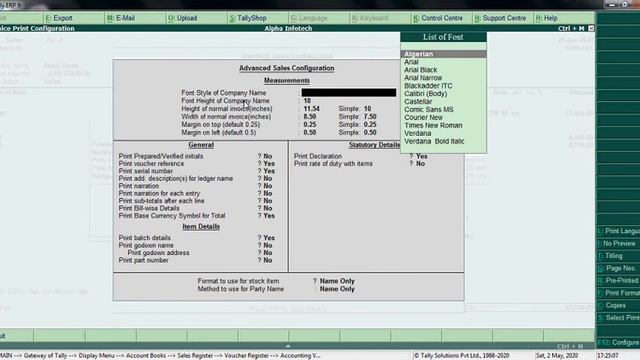This screenshot has height=360, width=640.
Task: Toggle Print Prepared/Verified initials option
Action: coord(268,156)
